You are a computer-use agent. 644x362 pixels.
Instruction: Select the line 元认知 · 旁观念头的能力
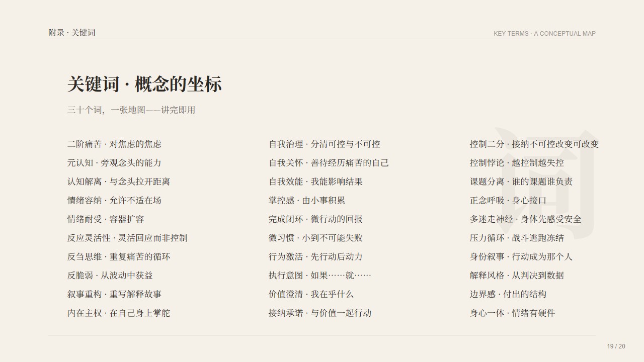[x=114, y=163]
